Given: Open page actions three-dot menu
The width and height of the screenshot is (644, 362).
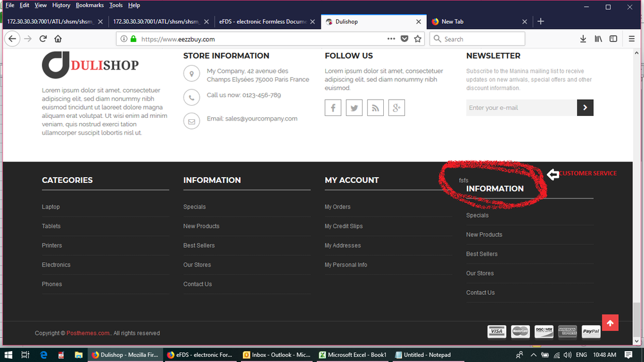Looking at the screenshot, I should pyautogui.click(x=391, y=39).
